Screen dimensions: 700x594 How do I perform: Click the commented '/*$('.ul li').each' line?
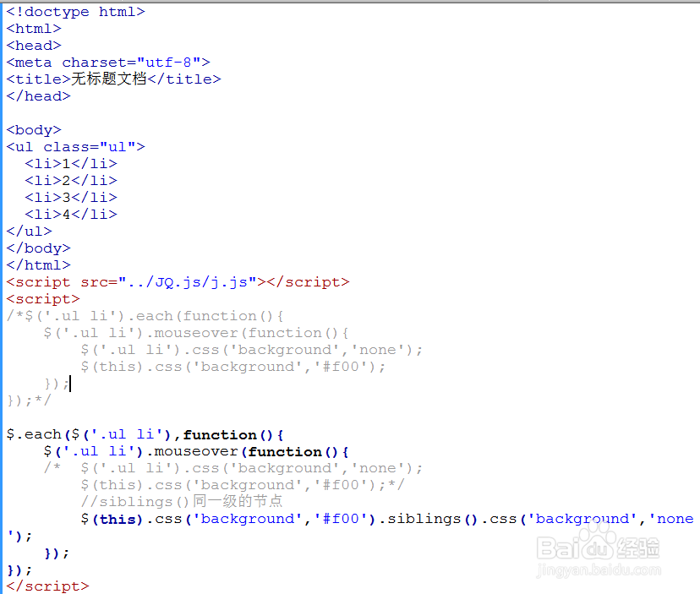tap(145, 316)
